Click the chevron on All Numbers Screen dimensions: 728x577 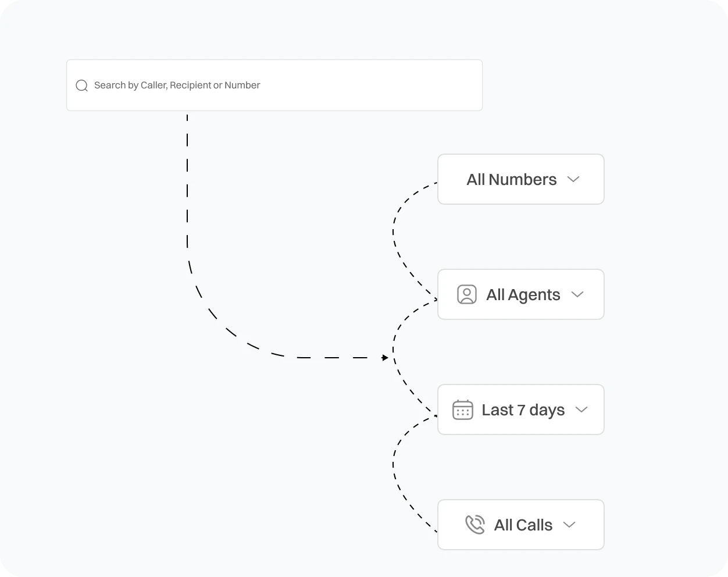pos(573,179)
